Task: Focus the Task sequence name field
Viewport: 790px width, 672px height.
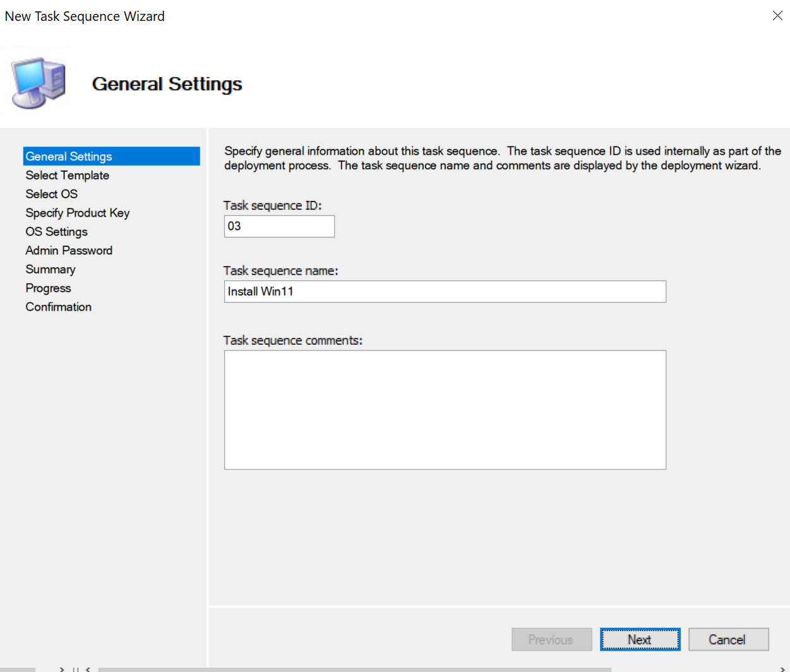Action: [445, 292]
